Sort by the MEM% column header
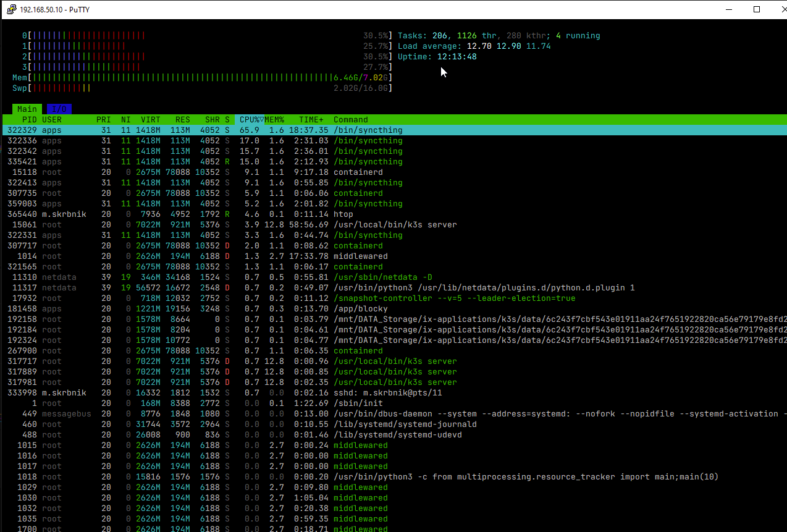Viewport: 787px width, 532px height. coord(274,120)
